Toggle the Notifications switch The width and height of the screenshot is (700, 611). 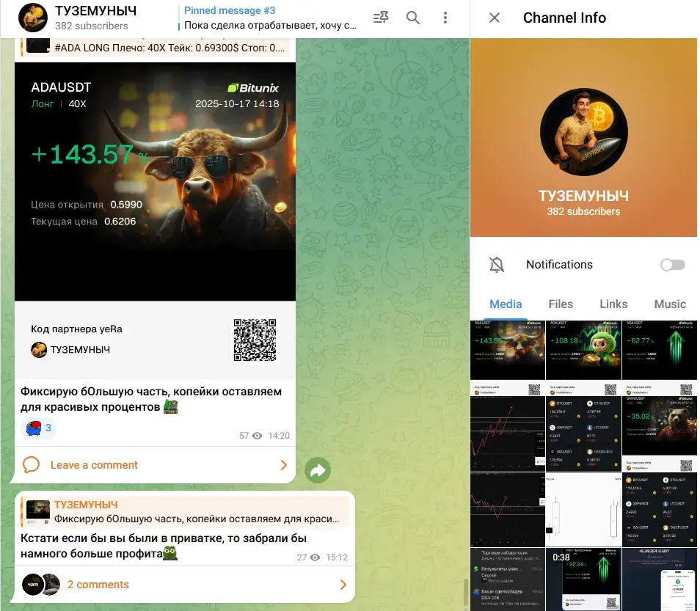click(672, 265)
